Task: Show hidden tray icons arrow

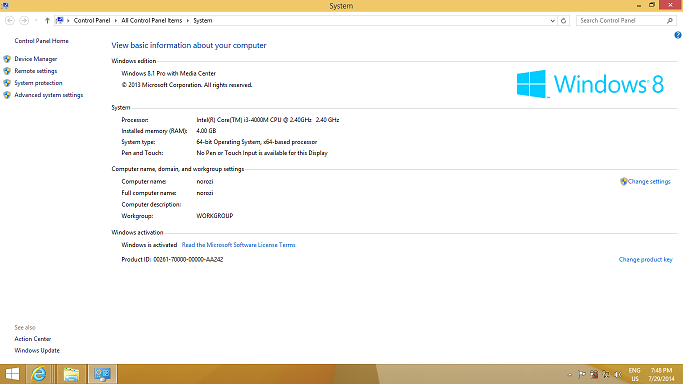Action: [x=569, y=374]
